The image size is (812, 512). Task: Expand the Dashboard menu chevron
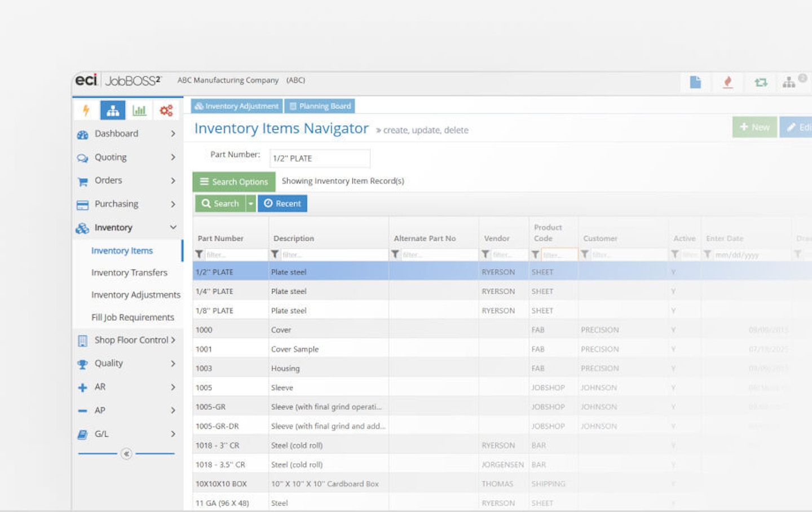pyautogui.click(x=173, y=134)
